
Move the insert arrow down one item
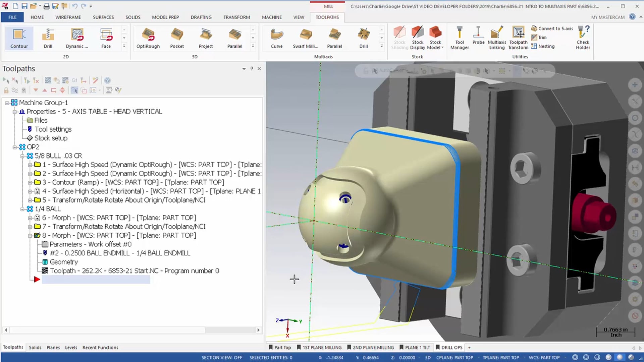click(36, 90)
